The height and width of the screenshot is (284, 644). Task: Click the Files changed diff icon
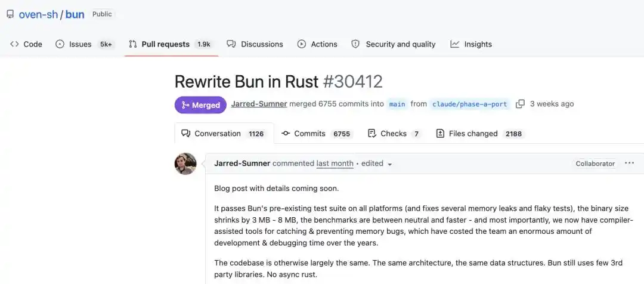point(440,134)
